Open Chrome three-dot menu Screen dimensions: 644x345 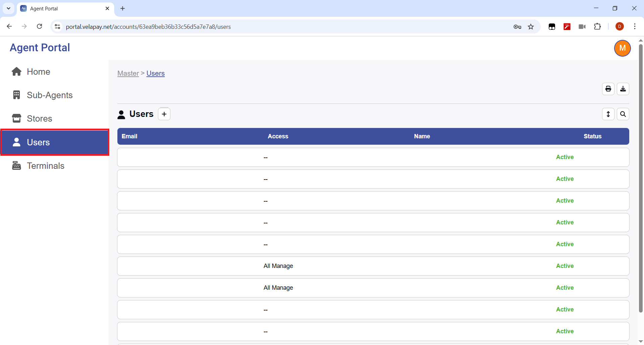pyautogui.click(x=635, y=26)
